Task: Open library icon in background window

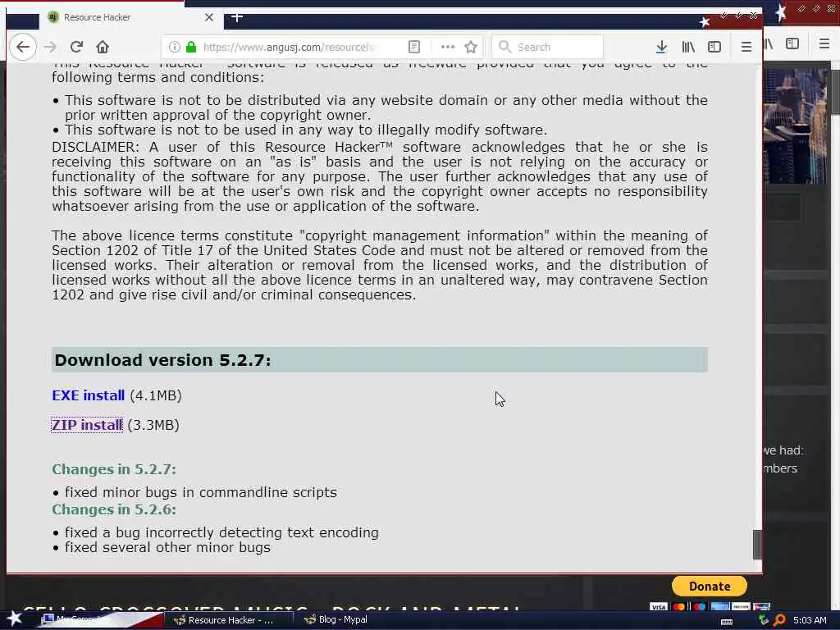Action: [x=769, y=44]
